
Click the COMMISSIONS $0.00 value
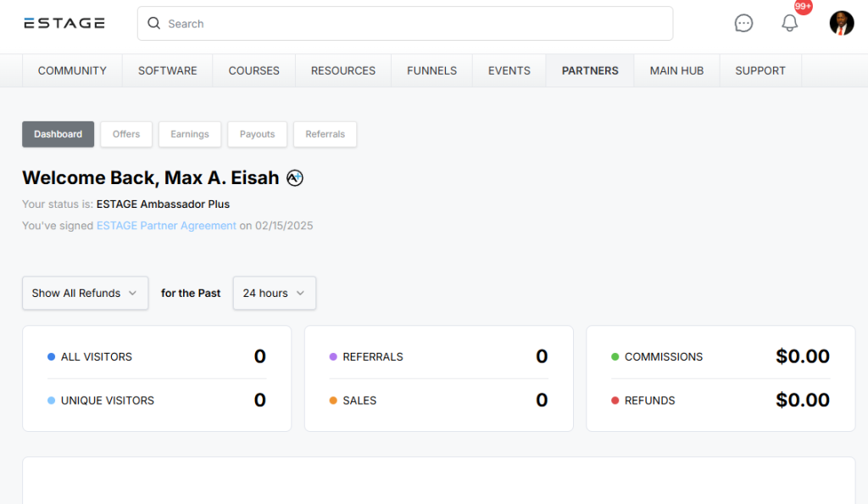[802, 356]
